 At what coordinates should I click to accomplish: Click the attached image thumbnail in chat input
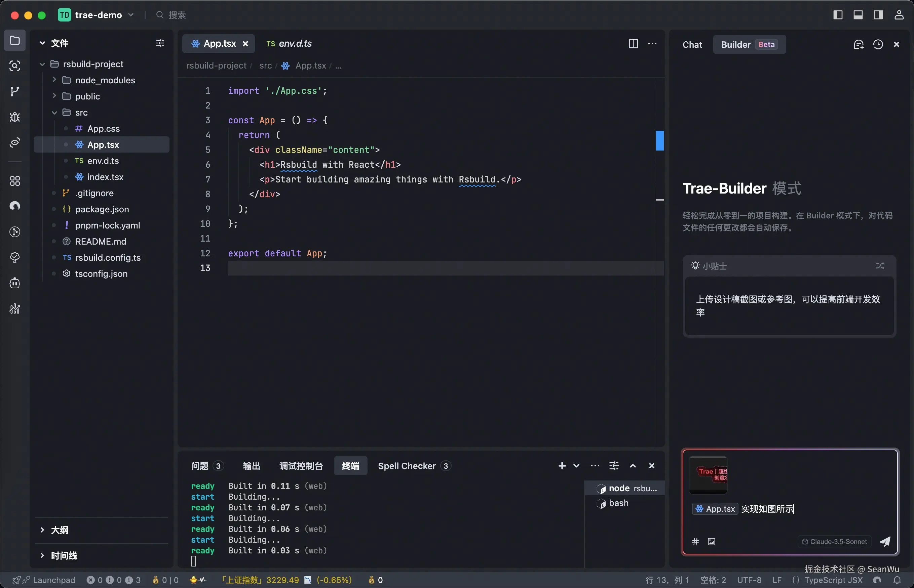coord(708,475)
